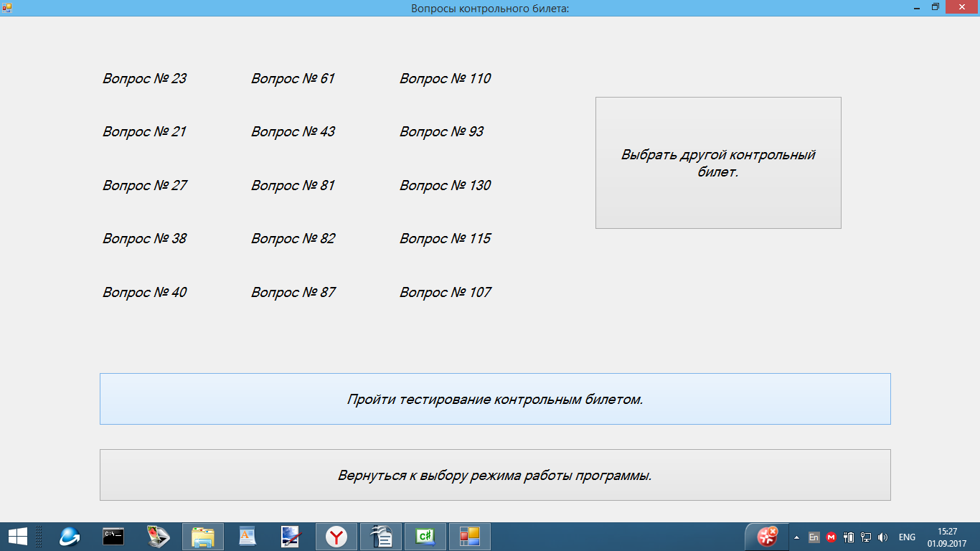Click the Command Prompt taskbar icon
The width and height of the screenshot is (980, 551).
[x=113, y=536]
